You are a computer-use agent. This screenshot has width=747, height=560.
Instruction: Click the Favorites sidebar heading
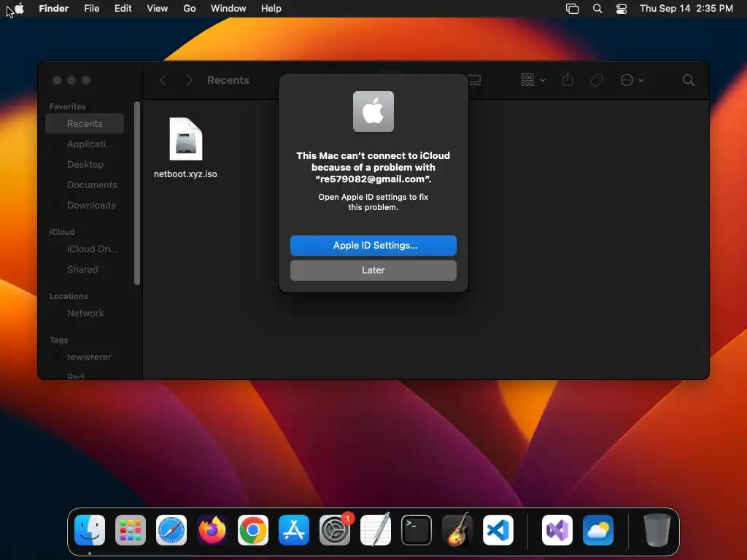pos(68,106)
